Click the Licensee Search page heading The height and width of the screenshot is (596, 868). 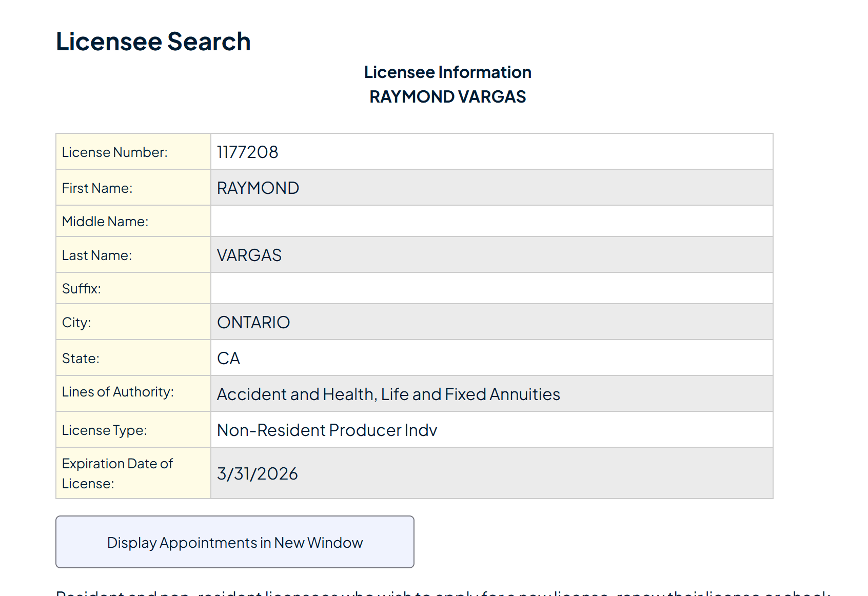[x=153, y=42]
